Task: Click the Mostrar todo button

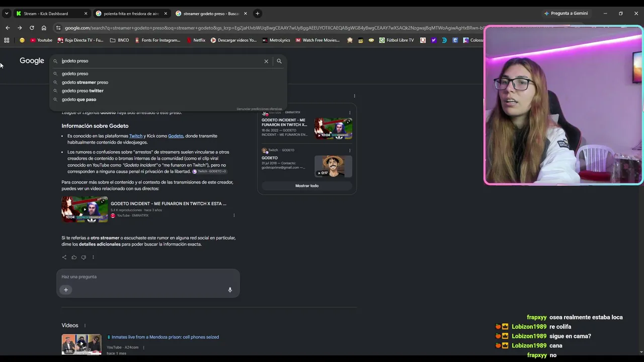Action: [x=307, y=186]
